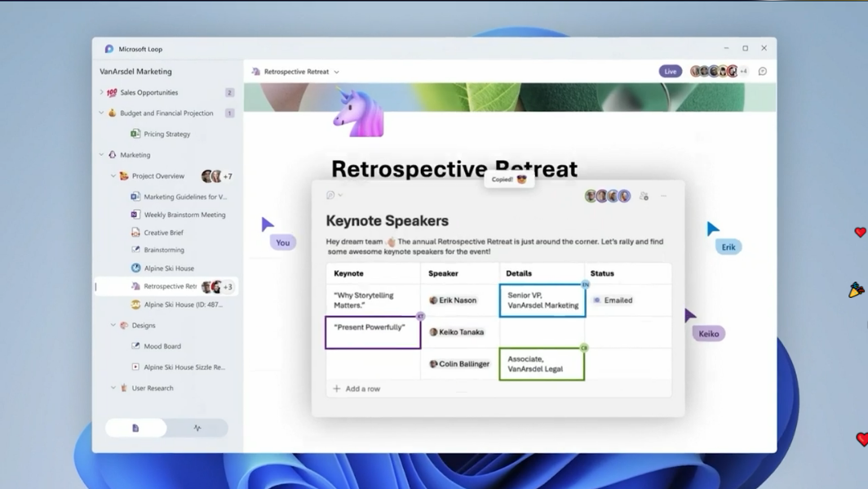
Task: Click the Sizzle Reel video file icon
Action: [135, 367]
